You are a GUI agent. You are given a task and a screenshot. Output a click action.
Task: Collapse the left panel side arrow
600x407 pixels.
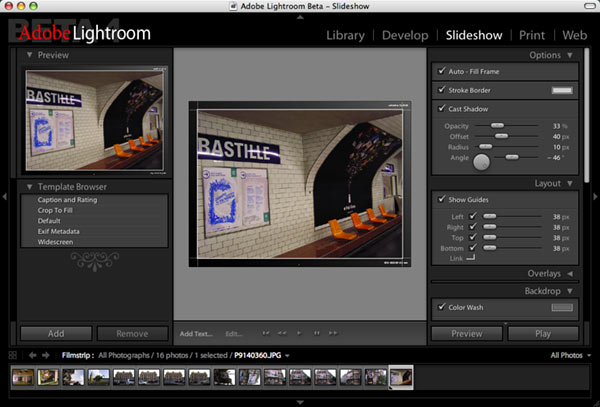click(5, 197)
